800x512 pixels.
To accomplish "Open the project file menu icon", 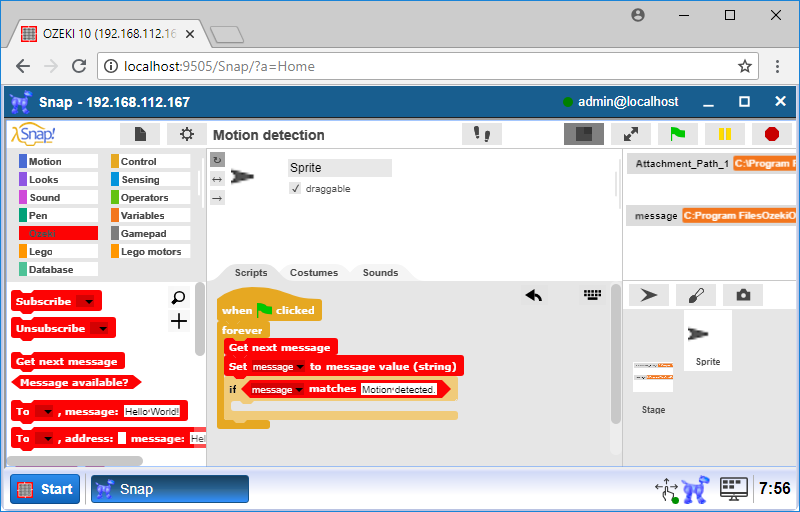I will [140, 134].
